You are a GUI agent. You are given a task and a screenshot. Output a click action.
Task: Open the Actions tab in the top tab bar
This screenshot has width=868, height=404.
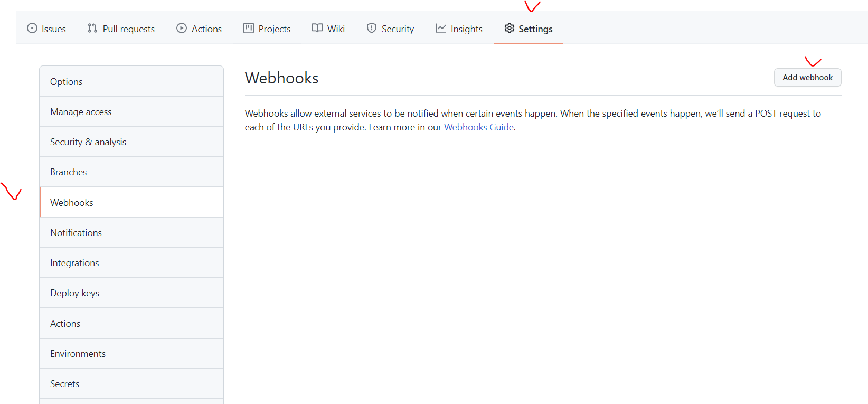(199, 29)
